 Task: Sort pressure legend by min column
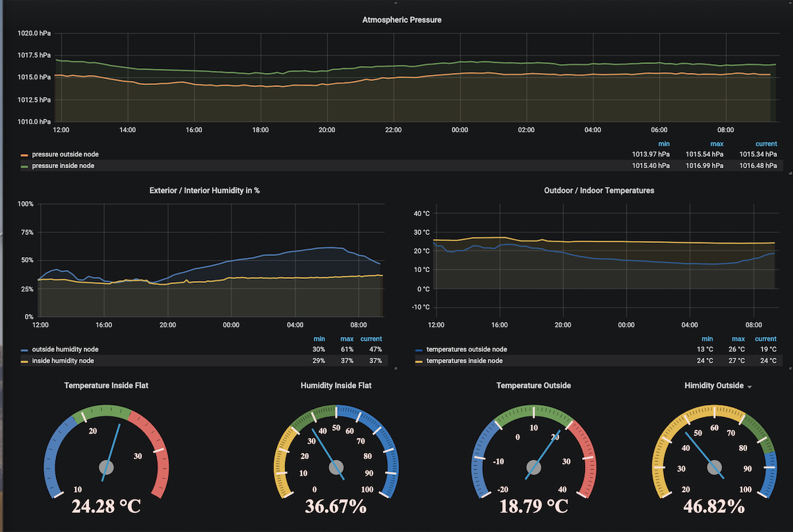pyautogui.click(x=663, y=144)
